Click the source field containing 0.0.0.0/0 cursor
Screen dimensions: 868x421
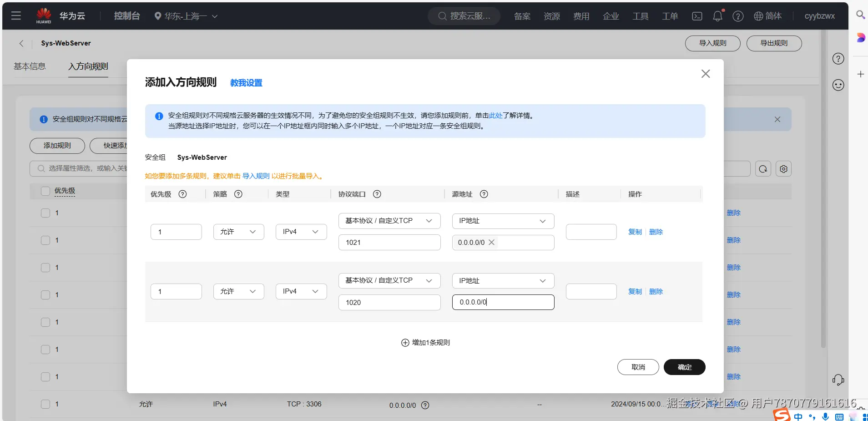[x=503, y=302]
